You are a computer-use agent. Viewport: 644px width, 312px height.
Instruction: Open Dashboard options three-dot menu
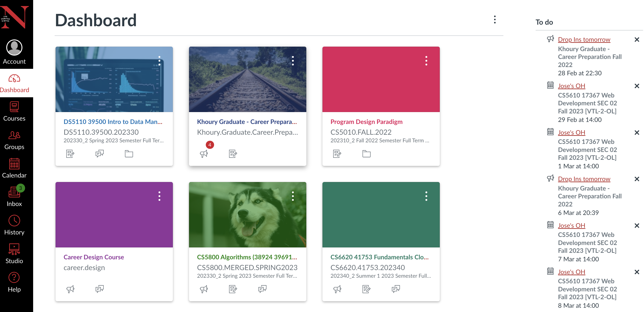point(494,19)
